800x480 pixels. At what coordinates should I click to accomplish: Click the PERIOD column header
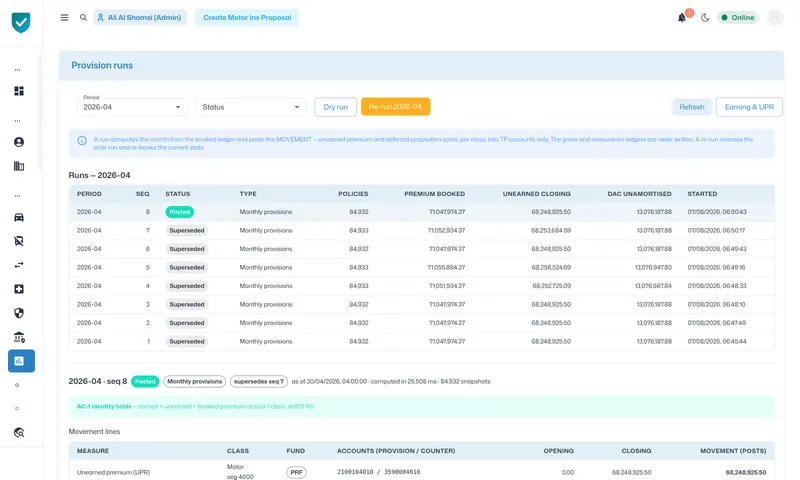point(89,194)
